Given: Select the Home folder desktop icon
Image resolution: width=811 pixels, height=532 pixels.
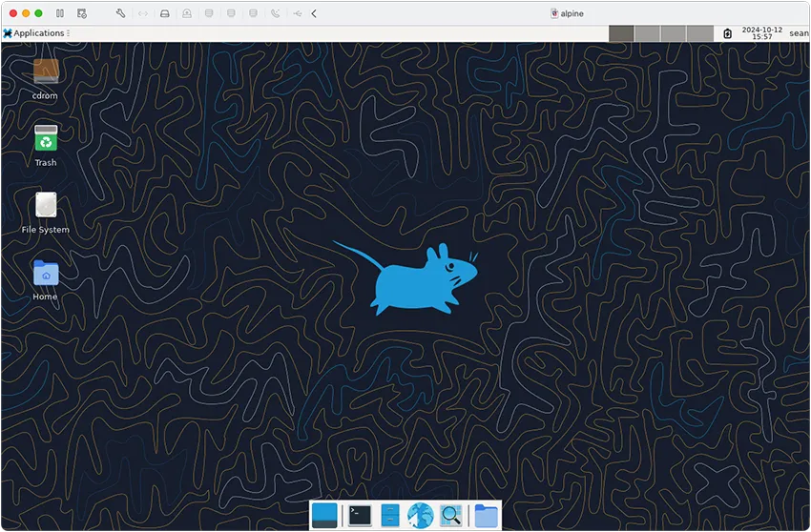Looking at the screenshot, I should (46, 280).
